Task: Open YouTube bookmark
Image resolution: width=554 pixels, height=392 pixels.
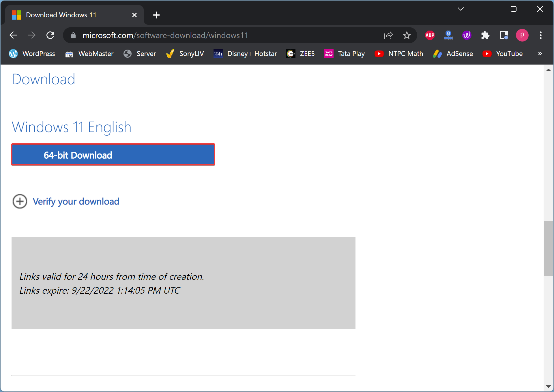Action: click(503, 54)
